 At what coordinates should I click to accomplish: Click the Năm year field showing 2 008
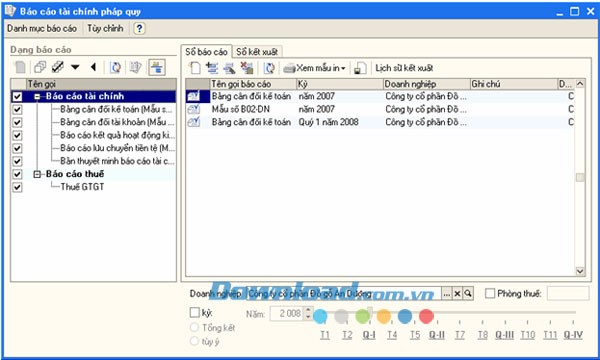287,313
